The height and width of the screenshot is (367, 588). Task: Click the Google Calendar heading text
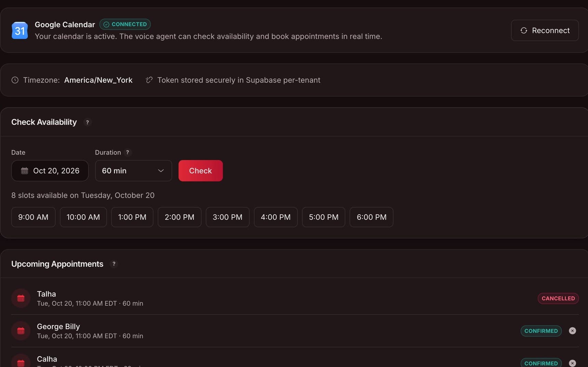(65, 25)
